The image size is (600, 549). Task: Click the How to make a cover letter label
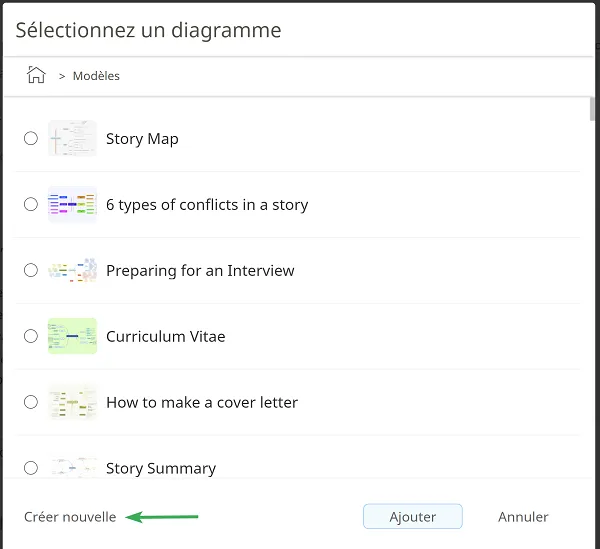pyautogui.click(x=202, y=402)
